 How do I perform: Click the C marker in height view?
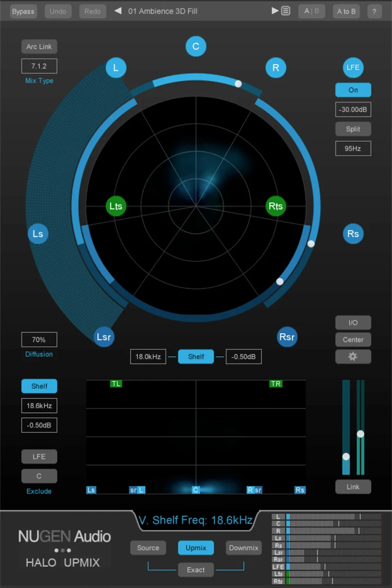click(x=196, y=490)
